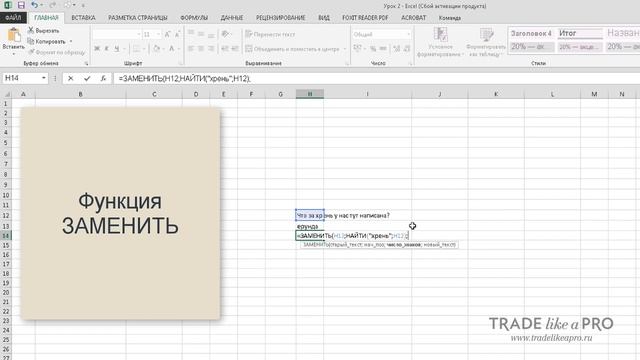The width and height of the screenshot is (640, 360).
Task: Toggle bold (Ж) formatting
Action: (x=97, y=49)
